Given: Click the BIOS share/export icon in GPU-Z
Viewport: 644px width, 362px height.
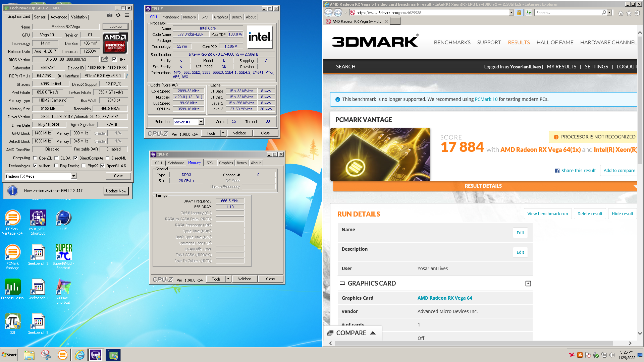Looking at the screenshot, I should 105,59.
